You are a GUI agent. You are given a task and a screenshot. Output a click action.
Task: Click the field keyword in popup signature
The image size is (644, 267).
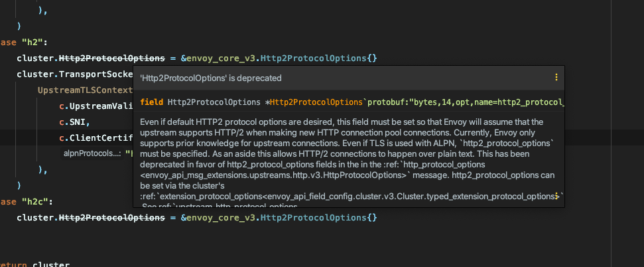(x=152, y=102)
